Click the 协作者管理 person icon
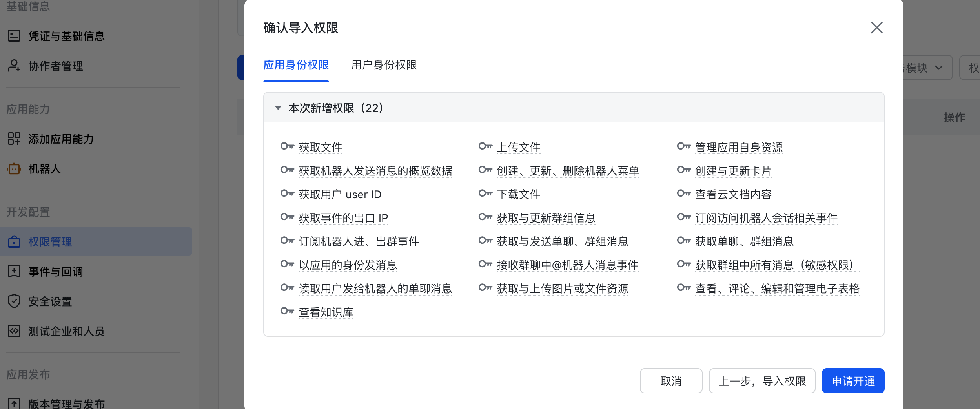980x409 pixels. 14,66
